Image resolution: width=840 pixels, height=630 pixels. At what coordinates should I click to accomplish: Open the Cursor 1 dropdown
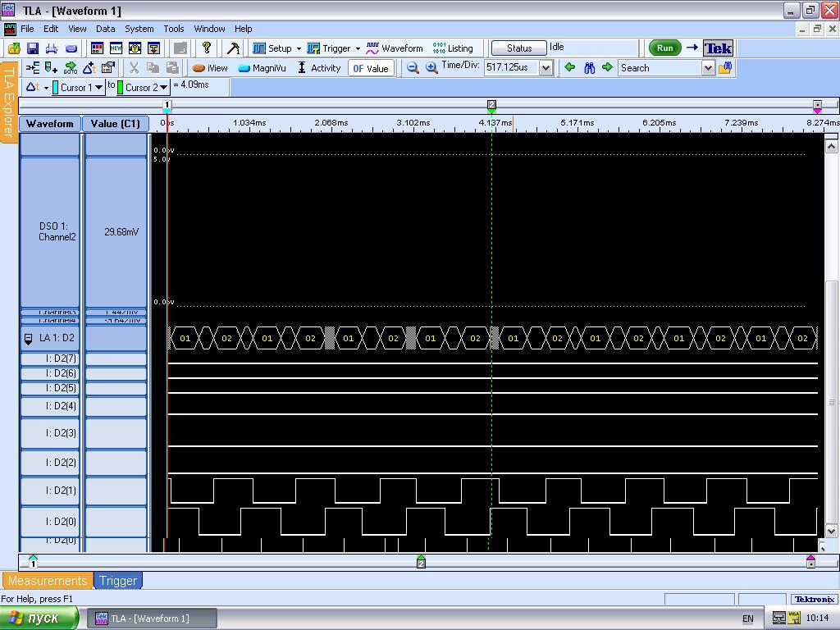(98, 87)
